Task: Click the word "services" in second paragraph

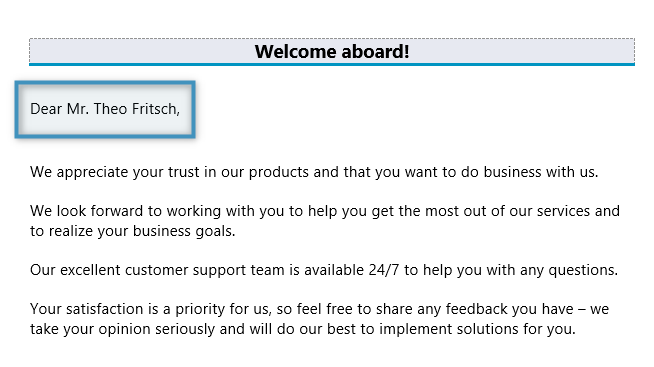Action: tap(563, 211)
